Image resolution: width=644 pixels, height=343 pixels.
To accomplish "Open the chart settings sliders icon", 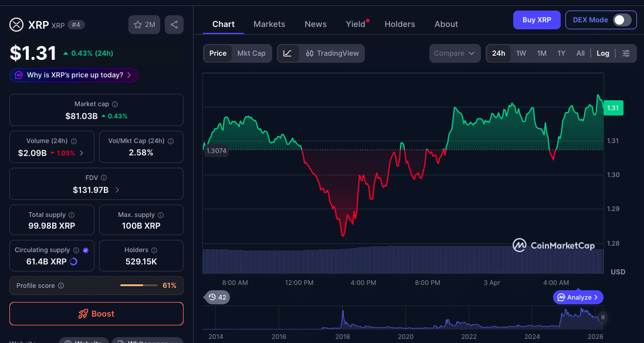I will click(626, 53).
